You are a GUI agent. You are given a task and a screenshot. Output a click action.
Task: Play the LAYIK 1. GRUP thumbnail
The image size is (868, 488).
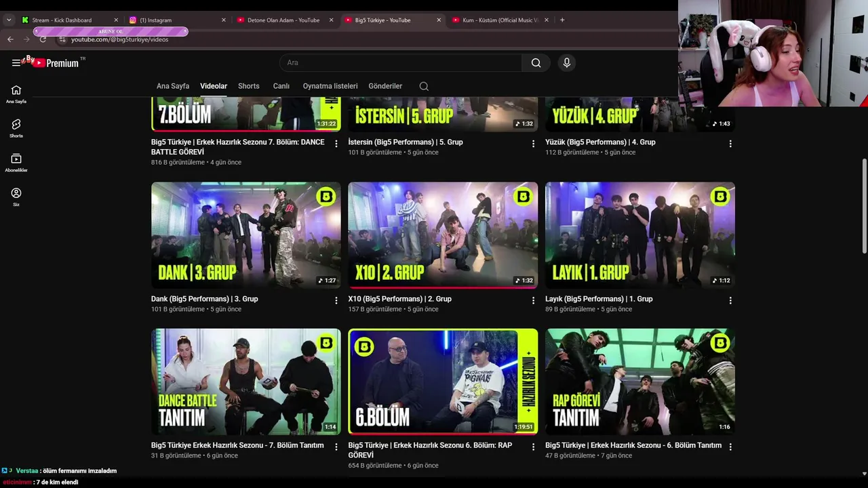(640, 235)
